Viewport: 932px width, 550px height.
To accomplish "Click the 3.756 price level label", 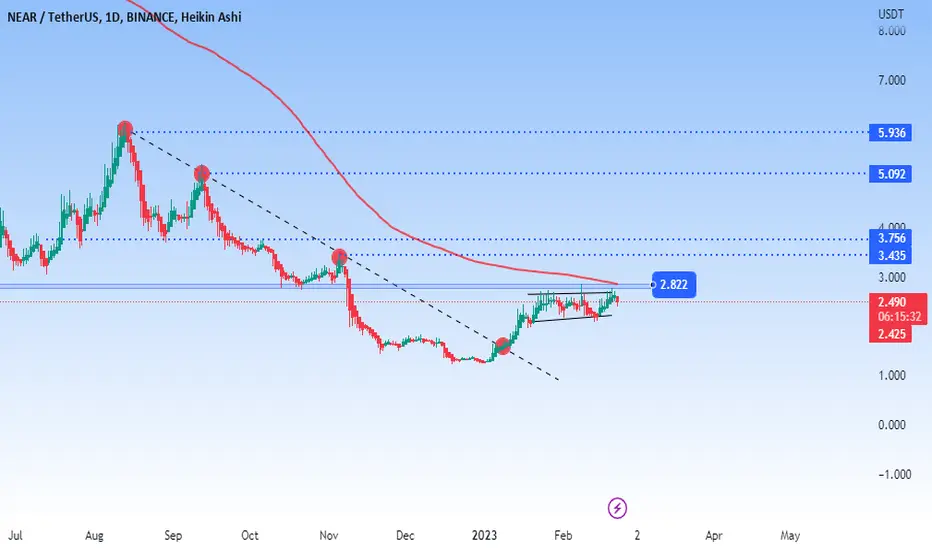I will tap(890, 238).
